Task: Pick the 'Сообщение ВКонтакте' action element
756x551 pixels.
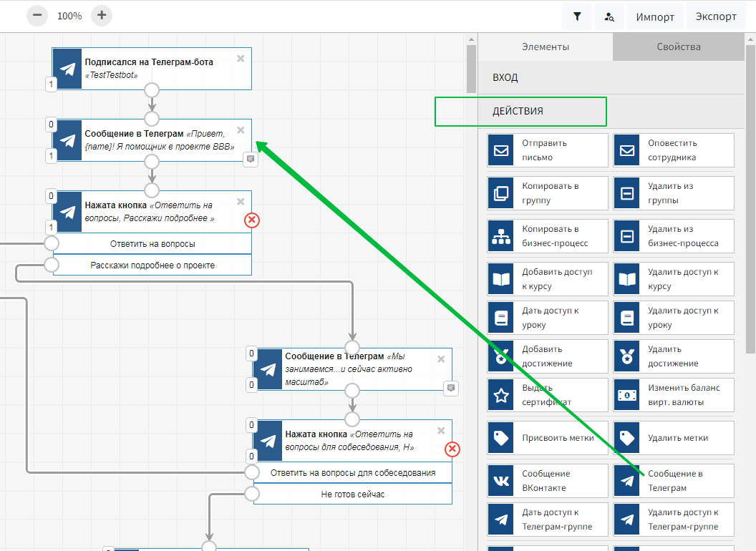Action: click(547, 481)
